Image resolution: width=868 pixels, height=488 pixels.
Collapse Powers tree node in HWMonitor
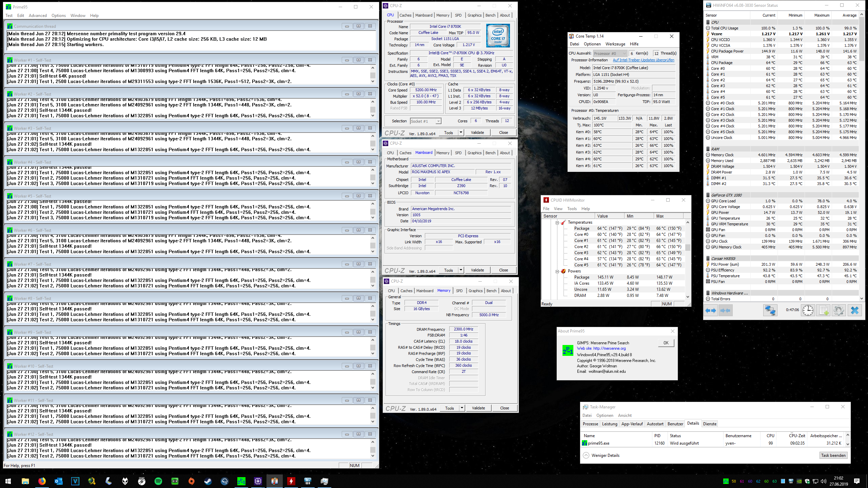557,271
